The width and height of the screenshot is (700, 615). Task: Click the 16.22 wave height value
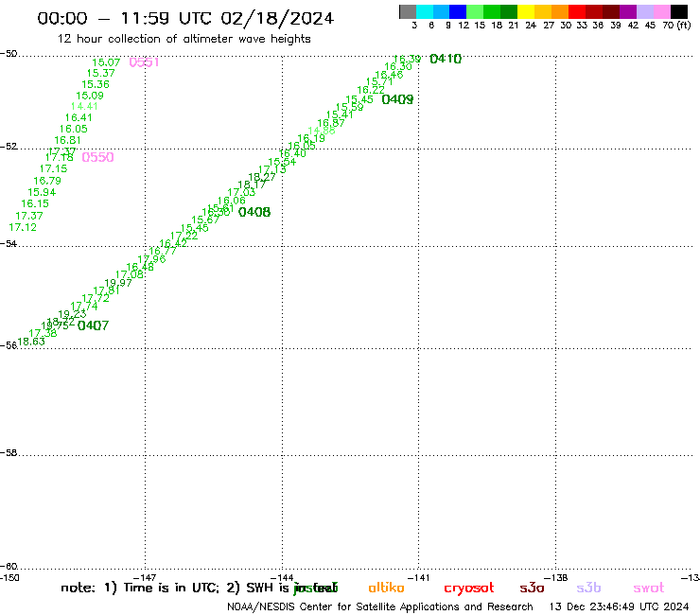click(x=371, y=90)
